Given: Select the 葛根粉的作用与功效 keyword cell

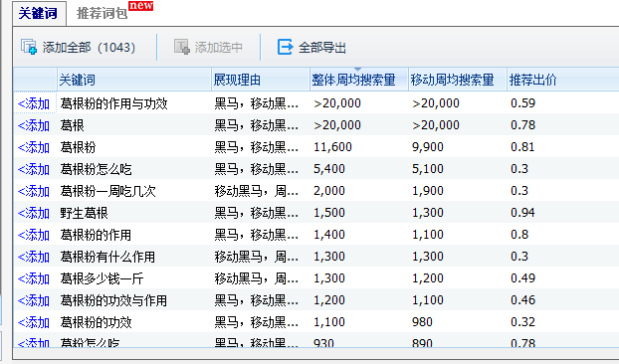Looking at the screenshot, I should (x=113, y=103).
